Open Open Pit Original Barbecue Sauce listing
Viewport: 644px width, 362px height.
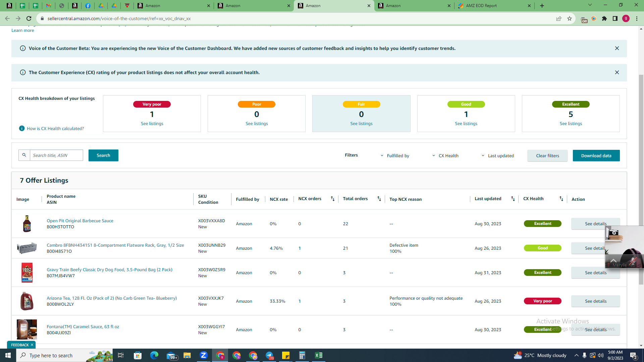click(x=80, y=221)
